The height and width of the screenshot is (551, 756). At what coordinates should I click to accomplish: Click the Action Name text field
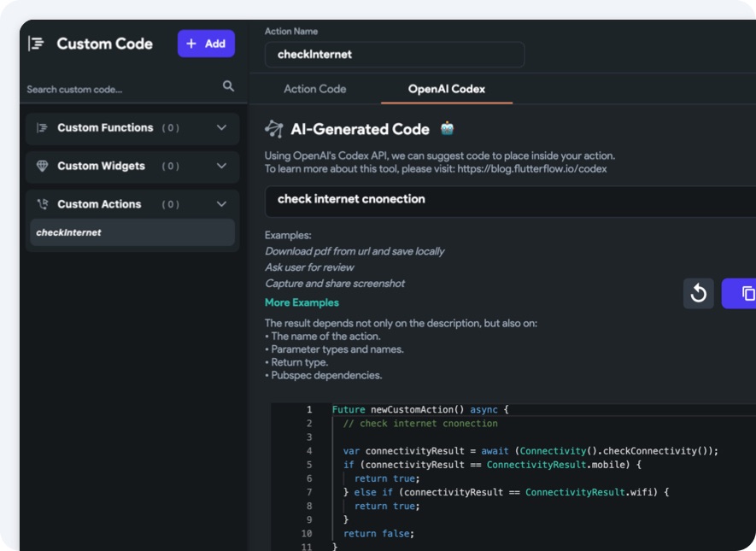point(395,55)
